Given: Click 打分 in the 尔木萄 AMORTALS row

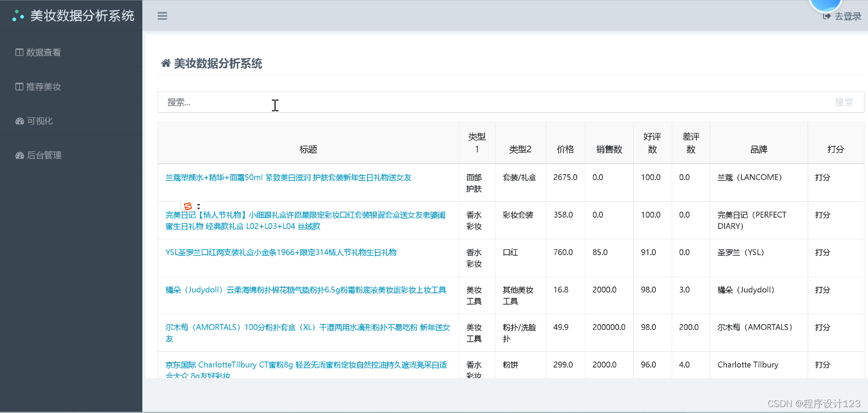Looking at the screenshot, I should tap(822, 327).
